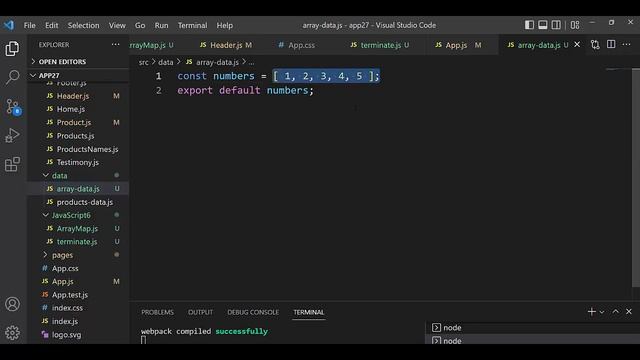
Task: Click the editor vertical scrollbar
Action: 636,178
